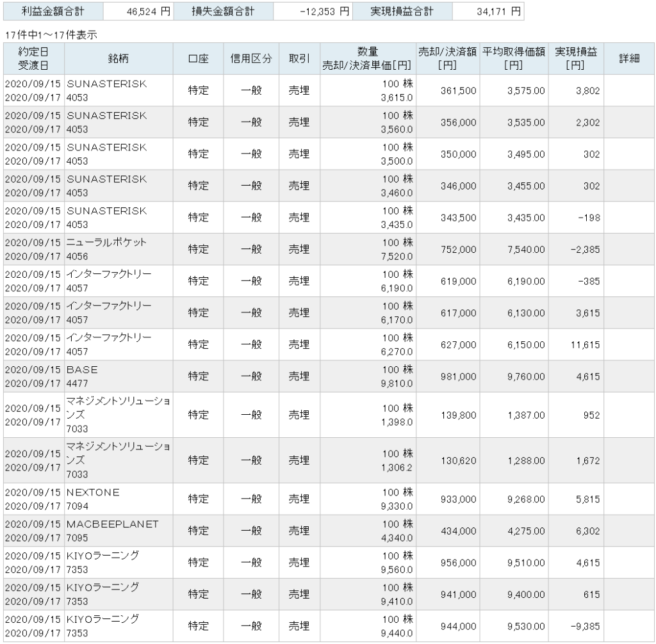Click 一般 credit type in MACBEEPLANET row
The width and height of the screenshot is (656, 644).
click(x=251, y=531)
